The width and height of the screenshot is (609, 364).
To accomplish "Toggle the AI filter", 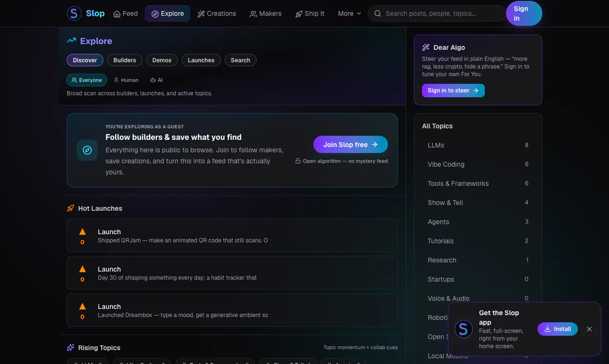I will click(156, 80).
